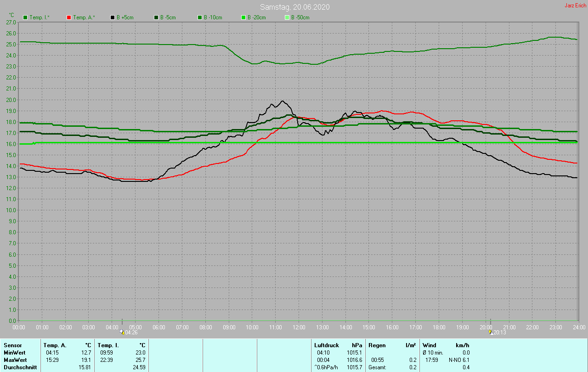Select the Temp. I. column header
The image size is (588, 372).
[108, 345]
